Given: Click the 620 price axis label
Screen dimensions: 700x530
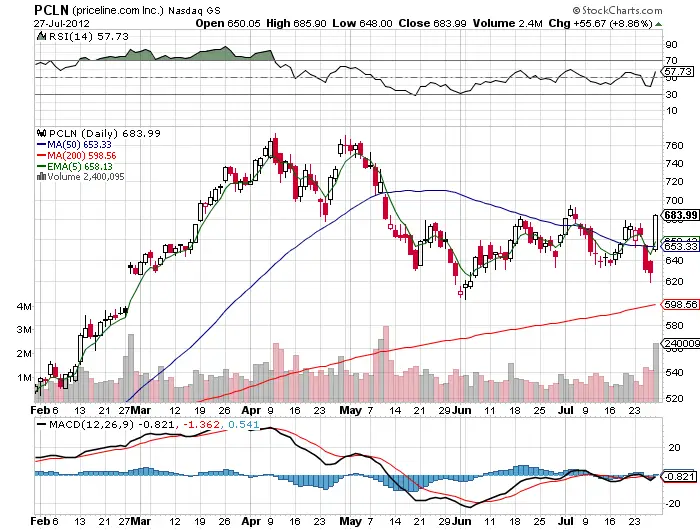Looking at the screenshot, I should tap(674, 281).
